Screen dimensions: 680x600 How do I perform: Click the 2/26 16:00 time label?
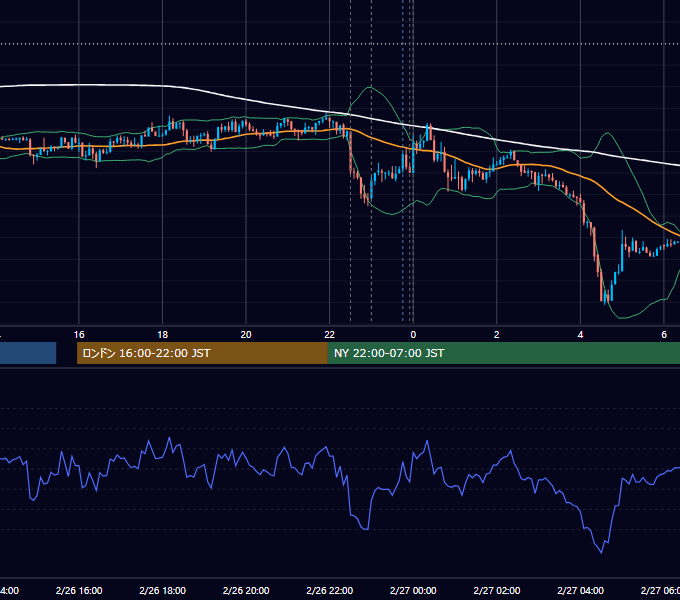coord(79,590)
